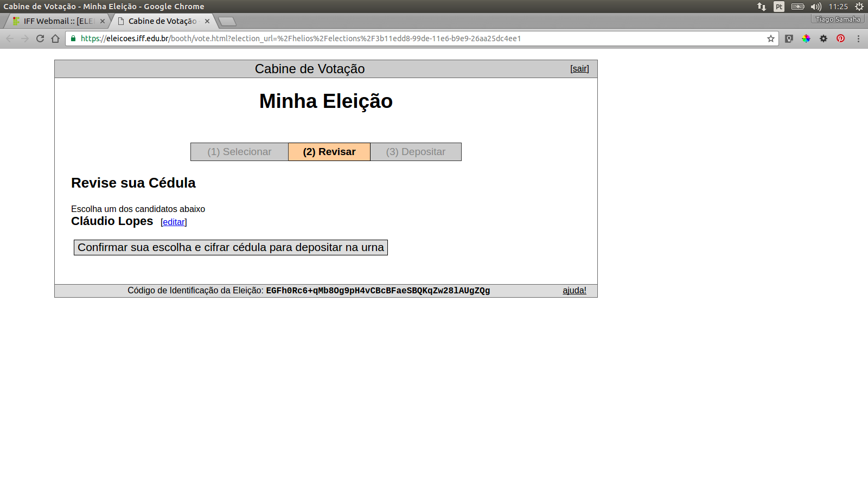Click the election identification code text
The height and width of the screenshot is (488, 868).
(378, 291)
